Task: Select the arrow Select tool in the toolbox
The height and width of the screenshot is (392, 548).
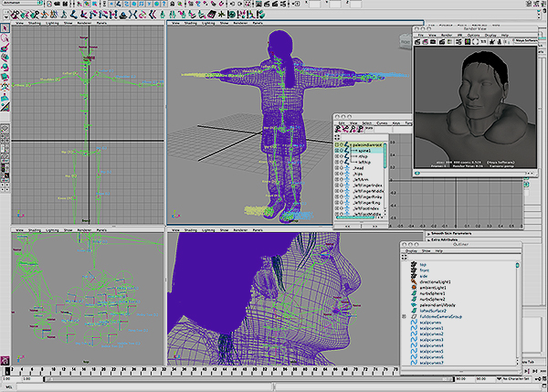Action: 5,28
